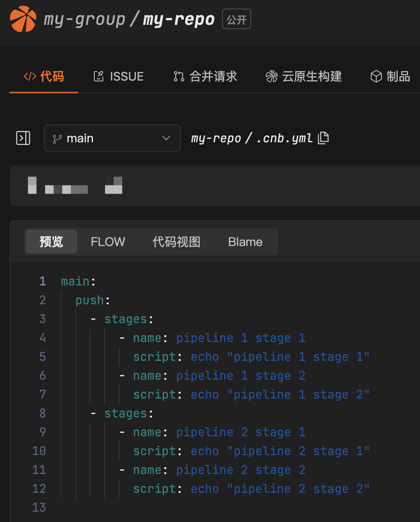Image resolution: width=420 pixels, height=522 pixels.
Task: Open the 云原生构建 tab
Action: coord(303,77)
